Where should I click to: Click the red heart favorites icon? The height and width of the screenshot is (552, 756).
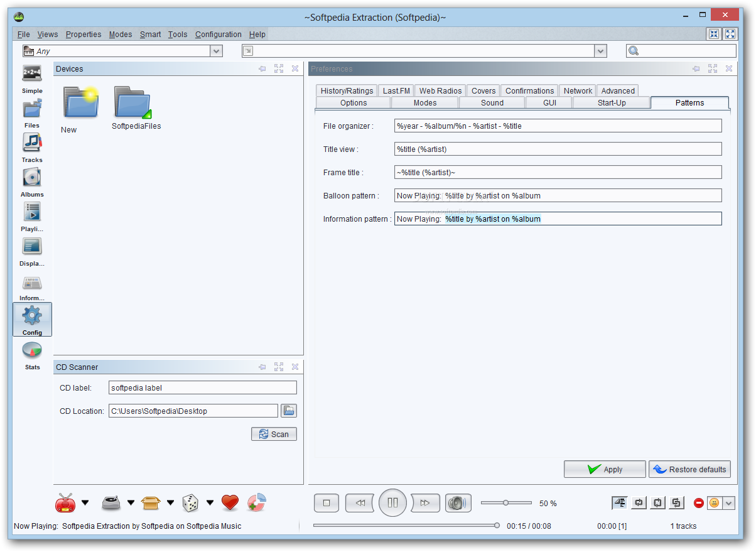(x=230, y=502)
